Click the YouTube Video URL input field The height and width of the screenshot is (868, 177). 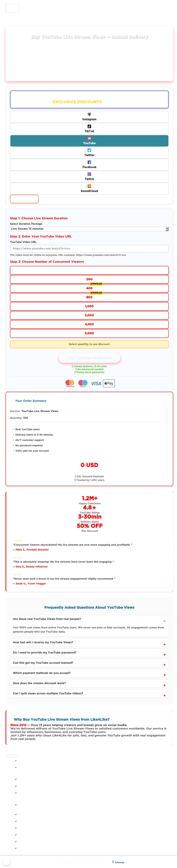tap(89, 249)
